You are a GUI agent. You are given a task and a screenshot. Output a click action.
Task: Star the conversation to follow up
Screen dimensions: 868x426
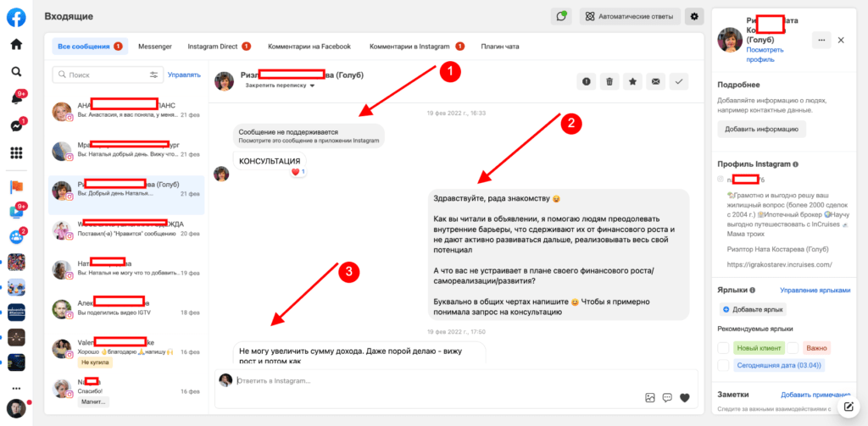[632, 82]
